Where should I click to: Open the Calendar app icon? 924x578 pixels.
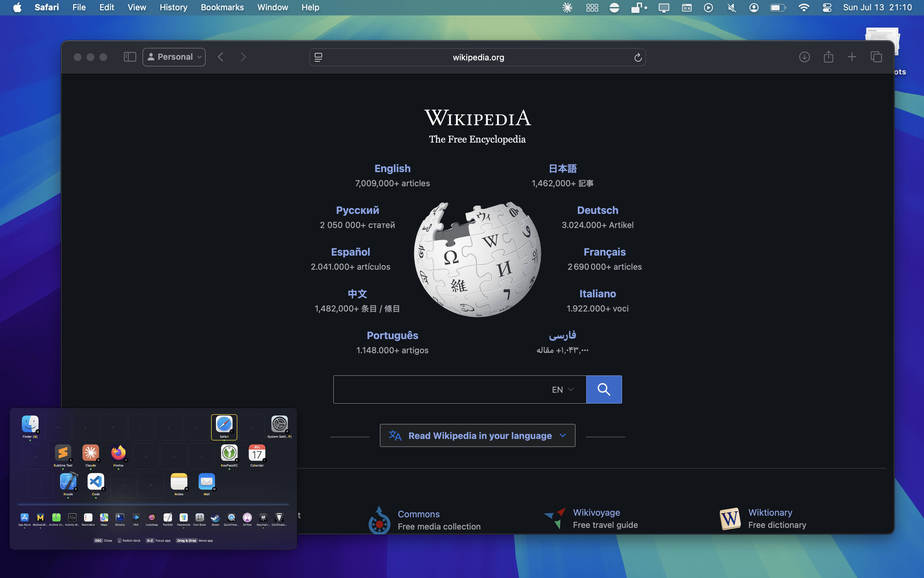[257, 453]
